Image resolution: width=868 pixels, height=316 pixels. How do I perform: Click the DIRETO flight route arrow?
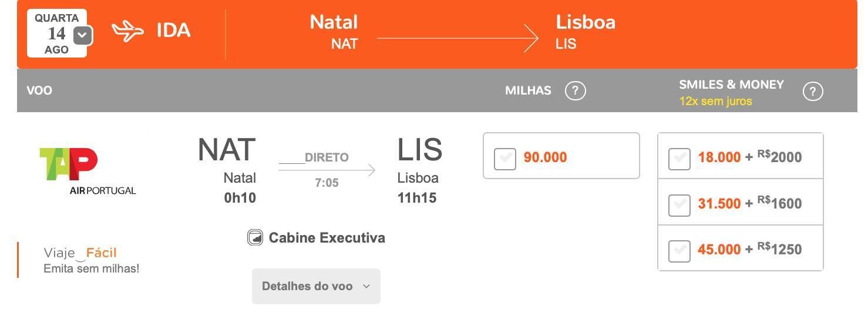327,170
